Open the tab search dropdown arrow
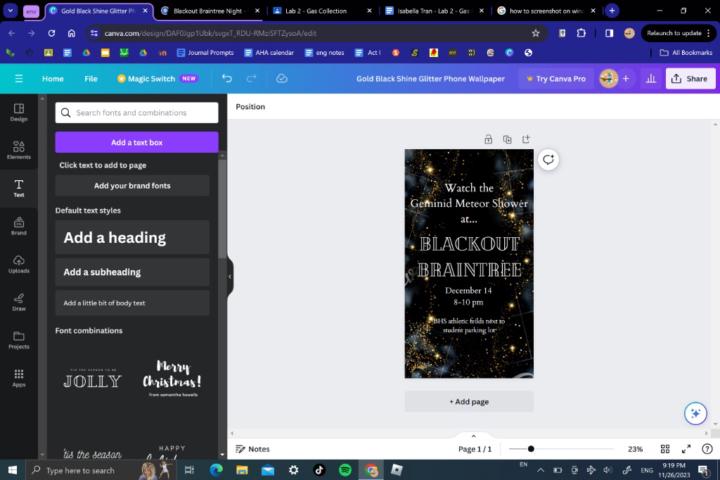720x480 pixels. [x=10, y=11]
